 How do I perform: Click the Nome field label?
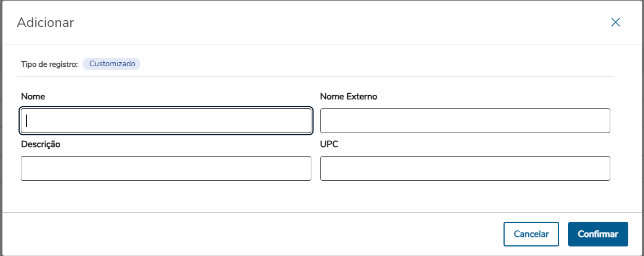[33, 97]
